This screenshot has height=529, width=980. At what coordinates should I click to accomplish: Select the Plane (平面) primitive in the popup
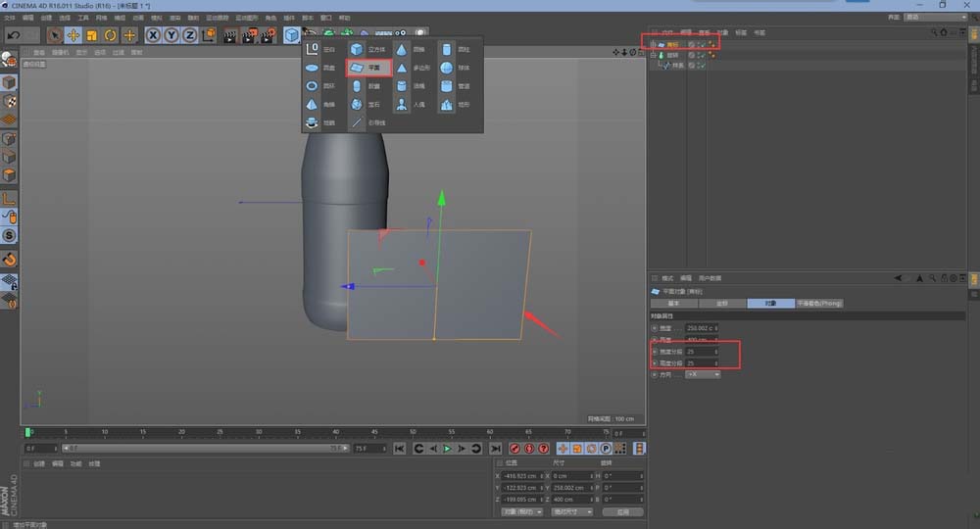368,68
